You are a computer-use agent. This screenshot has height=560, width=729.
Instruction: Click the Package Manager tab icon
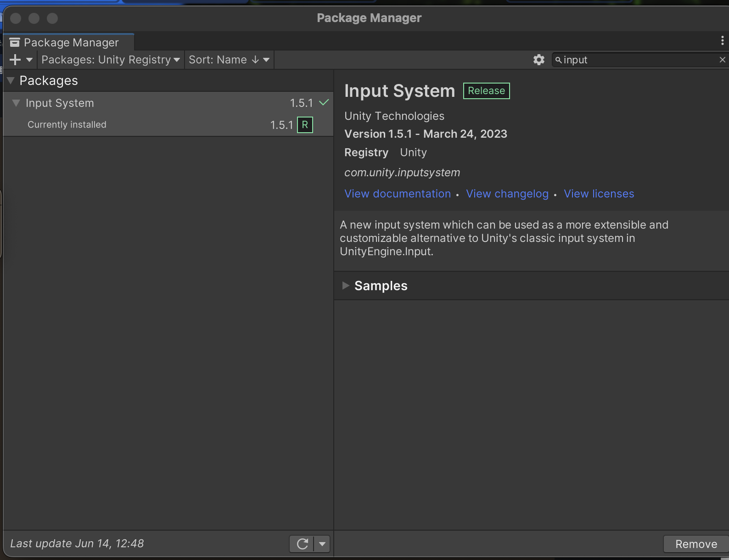point(15,42)
